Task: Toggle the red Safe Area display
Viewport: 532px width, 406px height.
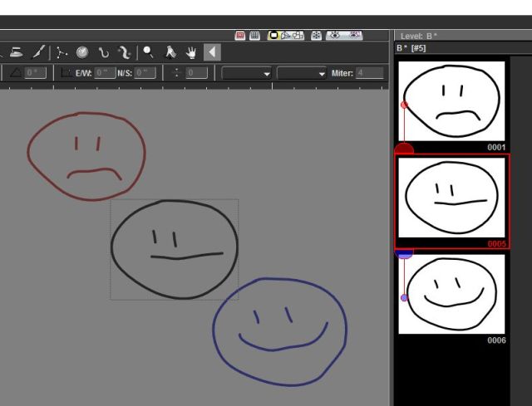Action: [240, 36]
